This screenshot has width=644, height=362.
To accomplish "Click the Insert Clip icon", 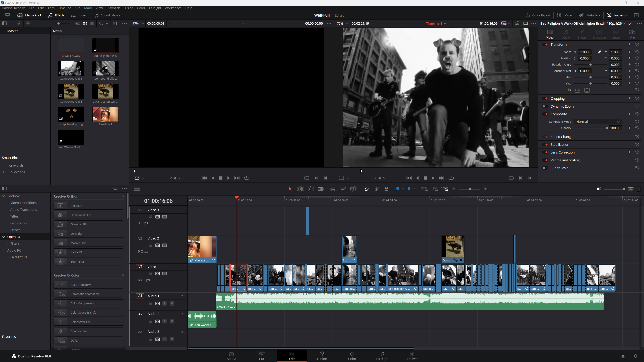I will click(x=334, y=189).
